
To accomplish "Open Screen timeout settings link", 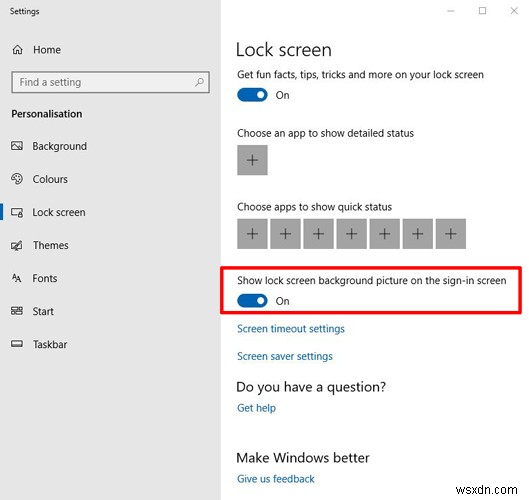I will tap(291, 329).
